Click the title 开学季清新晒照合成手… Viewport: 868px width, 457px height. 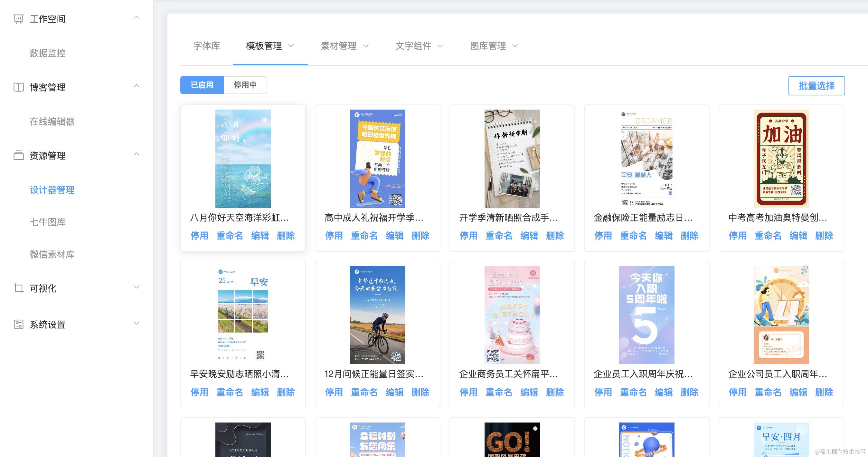pos(508,218)
